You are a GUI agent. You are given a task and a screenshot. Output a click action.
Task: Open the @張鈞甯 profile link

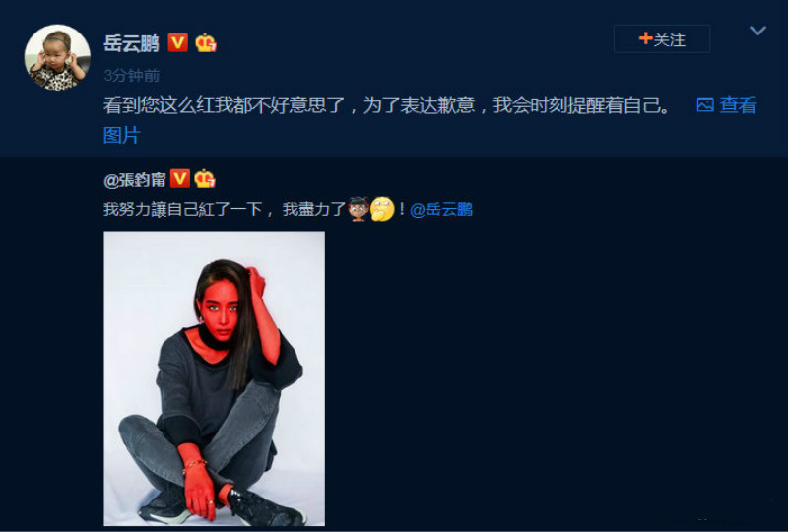[135, 179]
